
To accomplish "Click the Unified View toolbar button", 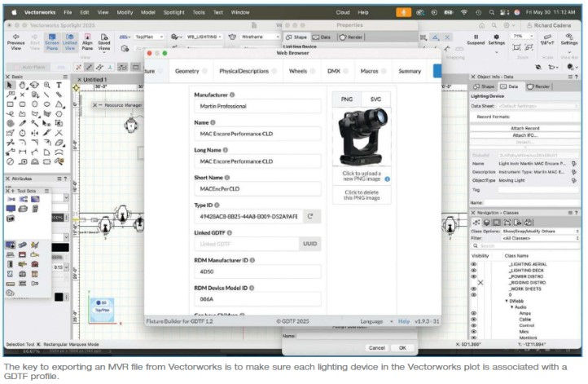I will (70, 42).
